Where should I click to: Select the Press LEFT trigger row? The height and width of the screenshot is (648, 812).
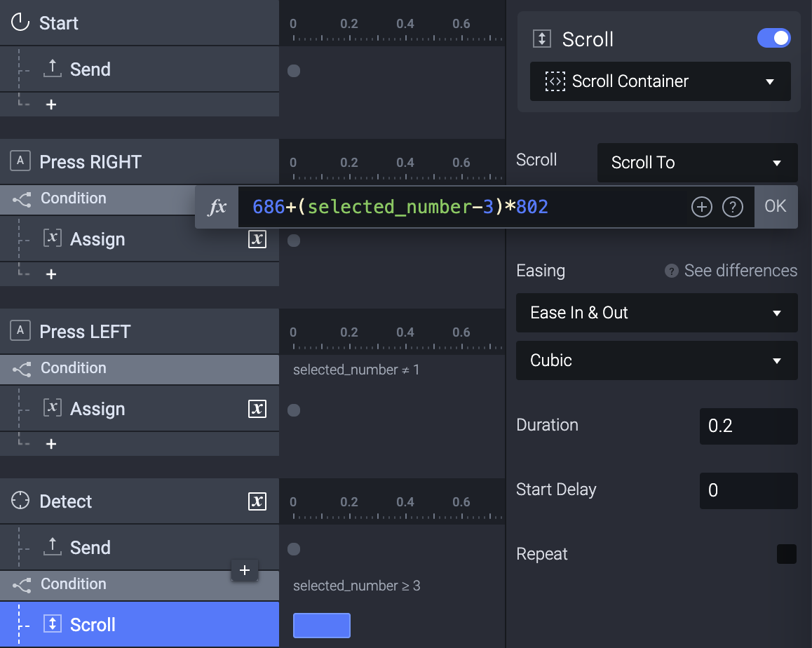140,332
